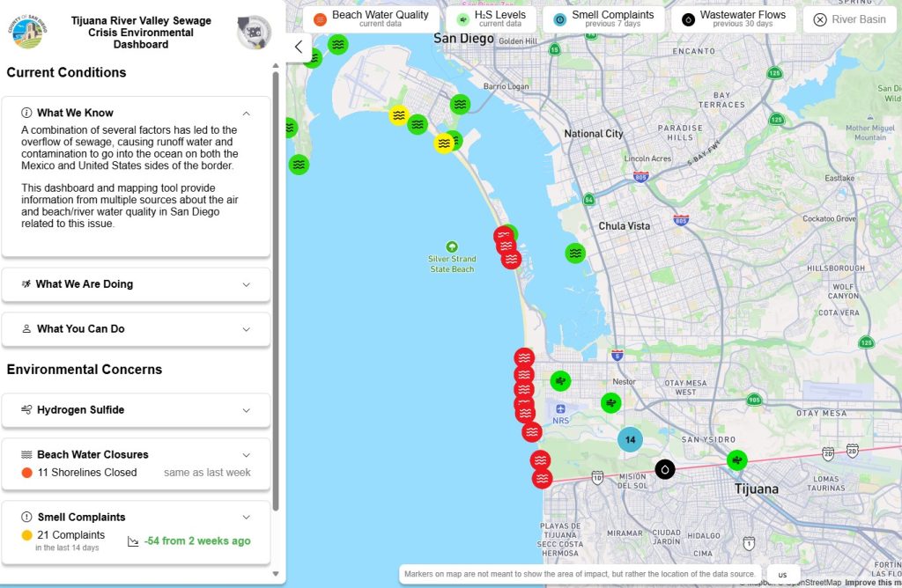The height and width of the screenshot is (588, 902).
Task: Toggle the Wastewater Flows layer
Action: 733,18
